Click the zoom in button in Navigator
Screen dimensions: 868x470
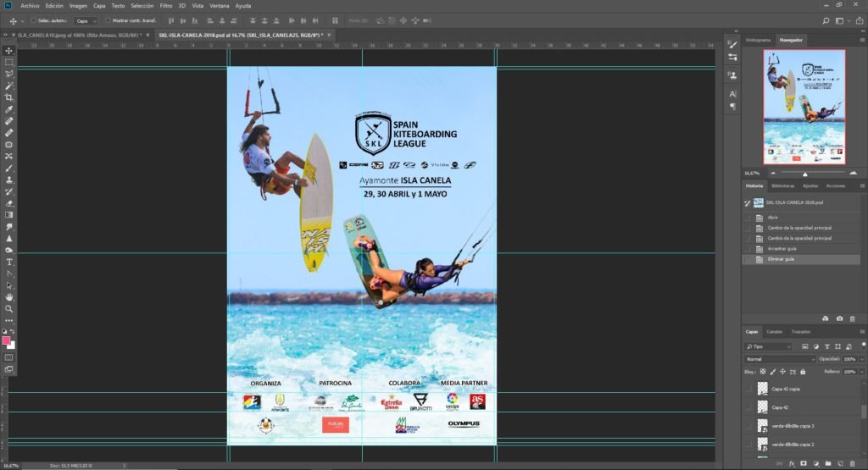click(853, 173)
